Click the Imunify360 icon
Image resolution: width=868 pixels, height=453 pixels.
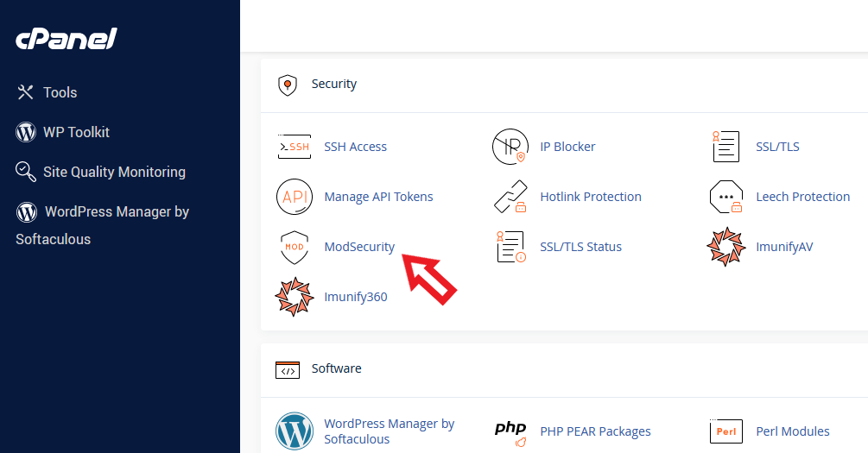pyautogui.click(x=295, y=297)
